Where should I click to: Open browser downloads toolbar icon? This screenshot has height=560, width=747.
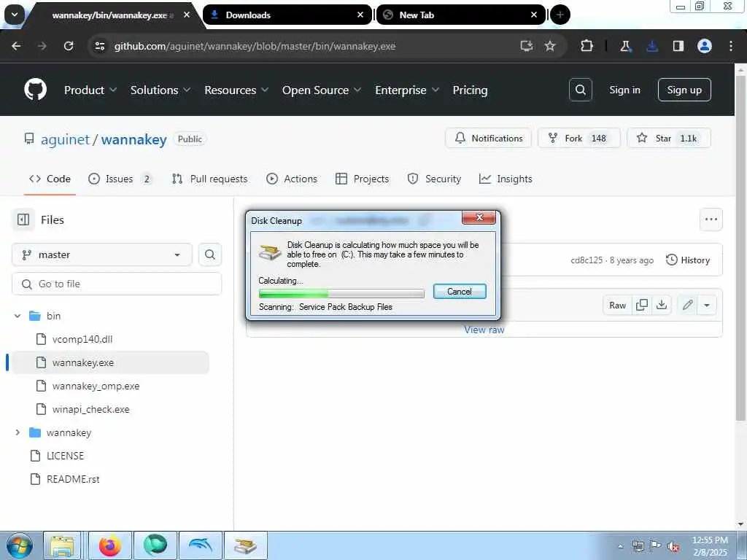[652, 46]
